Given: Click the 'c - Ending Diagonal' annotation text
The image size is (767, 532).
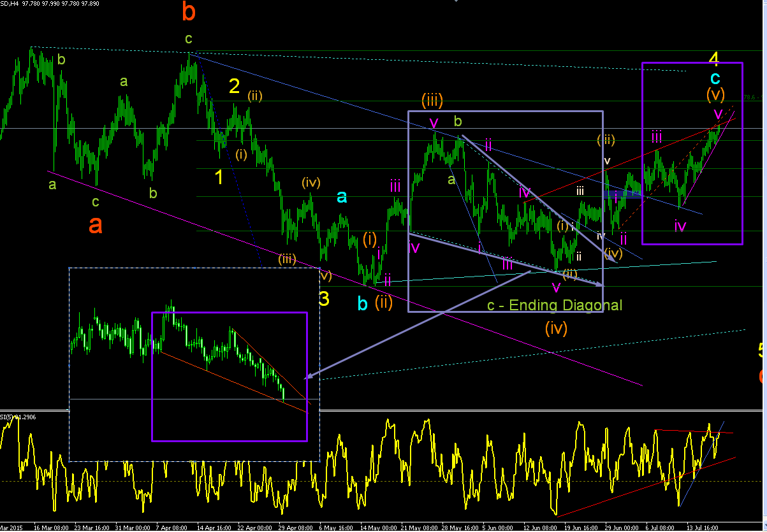Looking at the screenshot, I should [x=555, y=305].
